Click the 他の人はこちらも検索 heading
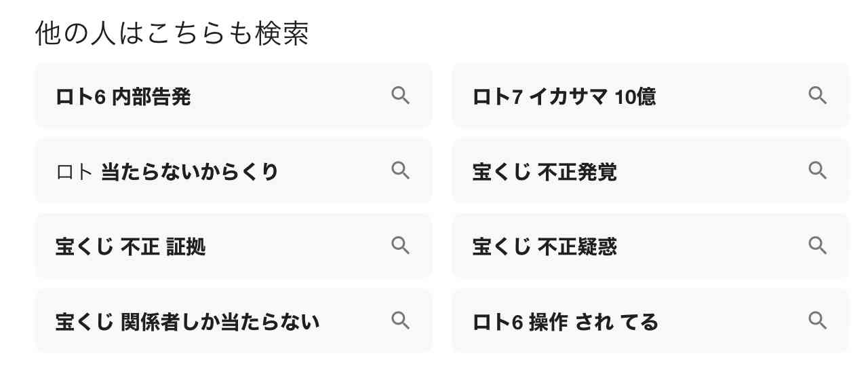The height and width of the screenshot is (366, 868). pyautogui.click(x=172, y=34)
